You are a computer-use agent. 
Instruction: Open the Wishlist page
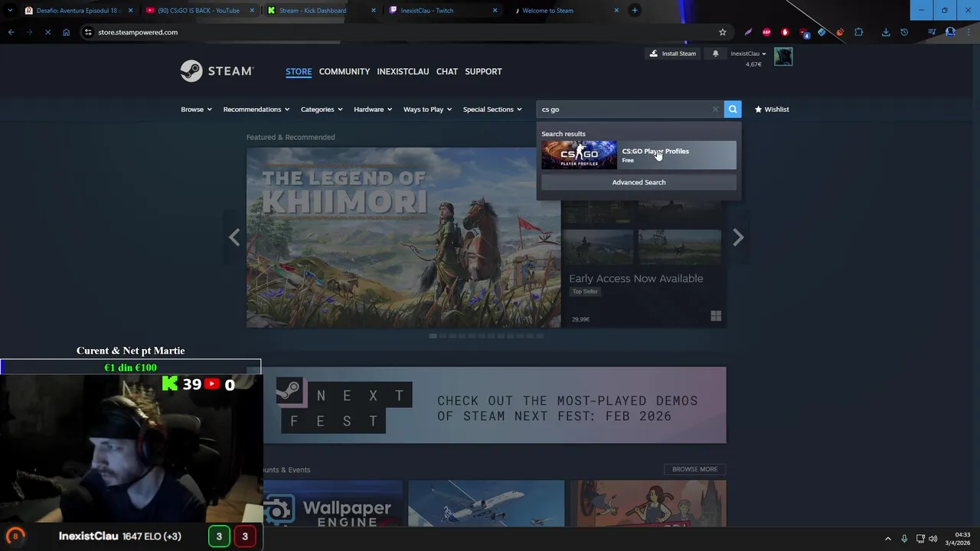point(772,109)
